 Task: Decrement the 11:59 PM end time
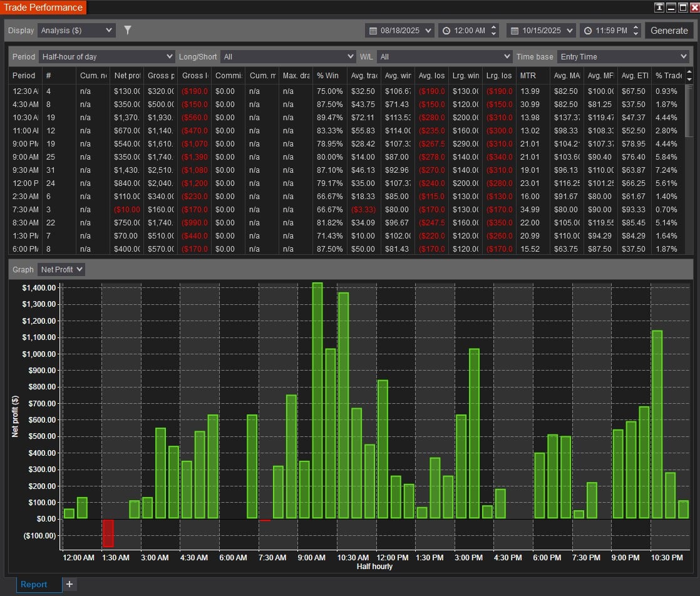(x=636, y=34)
